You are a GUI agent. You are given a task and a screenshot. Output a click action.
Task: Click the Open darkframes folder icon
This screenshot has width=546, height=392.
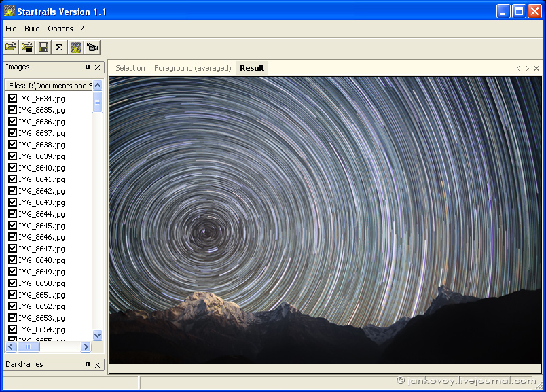point(27,47)
